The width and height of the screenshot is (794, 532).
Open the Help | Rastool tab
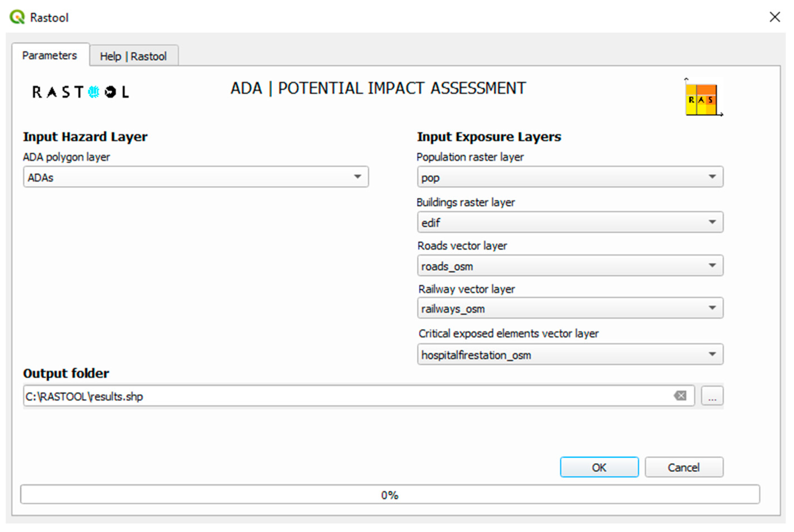point(133,56)
